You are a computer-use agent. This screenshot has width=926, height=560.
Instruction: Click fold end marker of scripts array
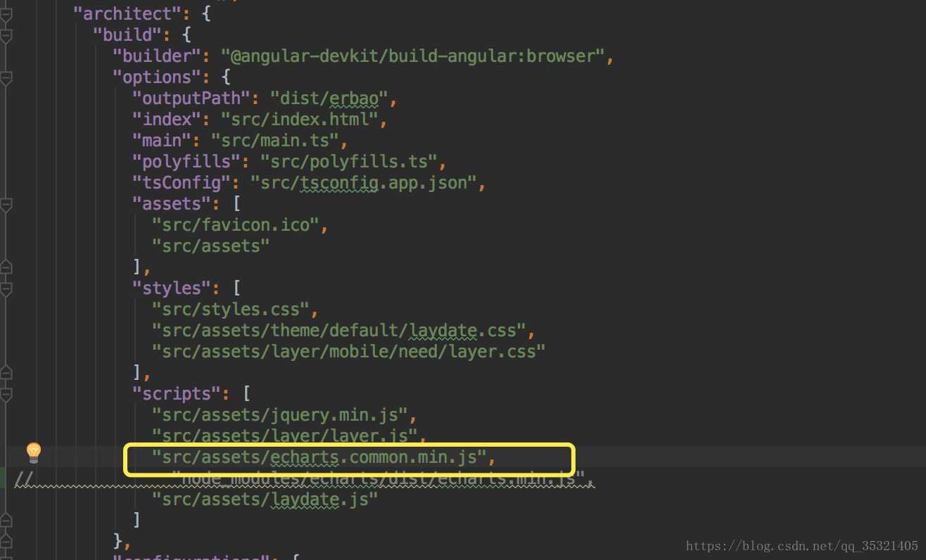coord(6,521)
